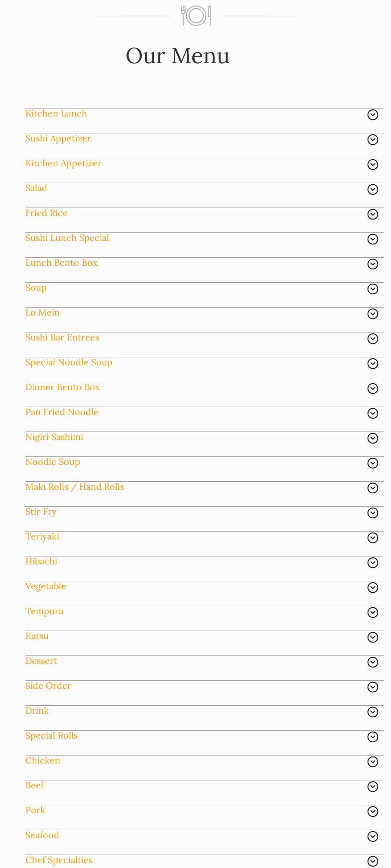
Task: Open the Maki Rolls / Hand Rolls section
Action: 75,487
